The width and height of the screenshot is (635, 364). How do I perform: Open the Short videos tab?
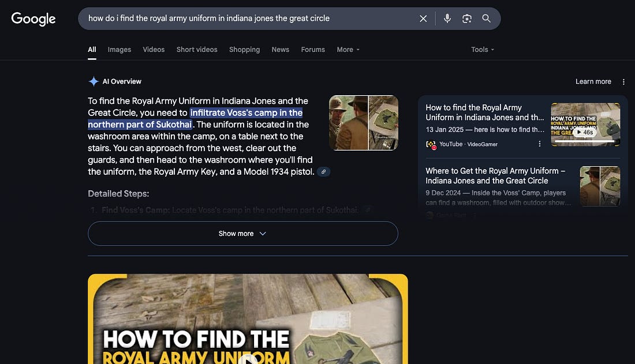197,50
